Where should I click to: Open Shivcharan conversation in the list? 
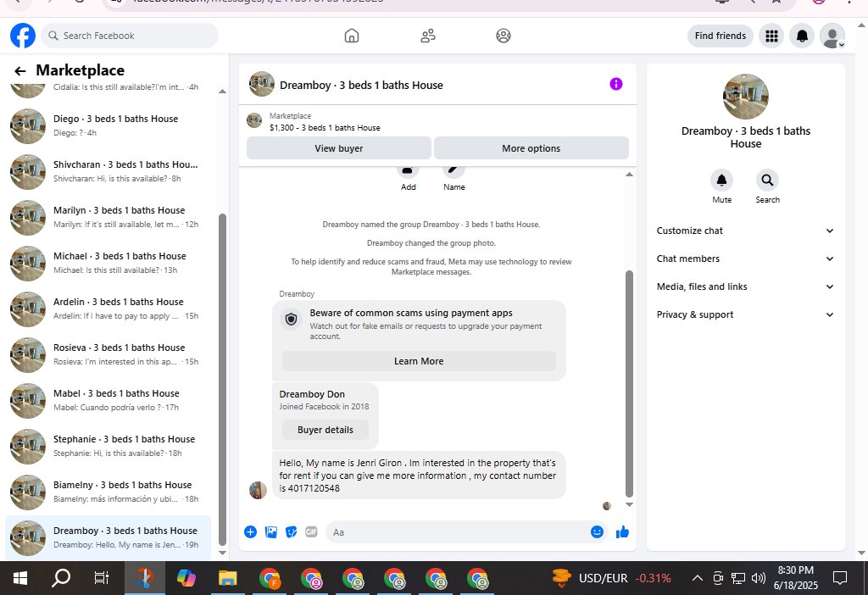pos(108,171)
